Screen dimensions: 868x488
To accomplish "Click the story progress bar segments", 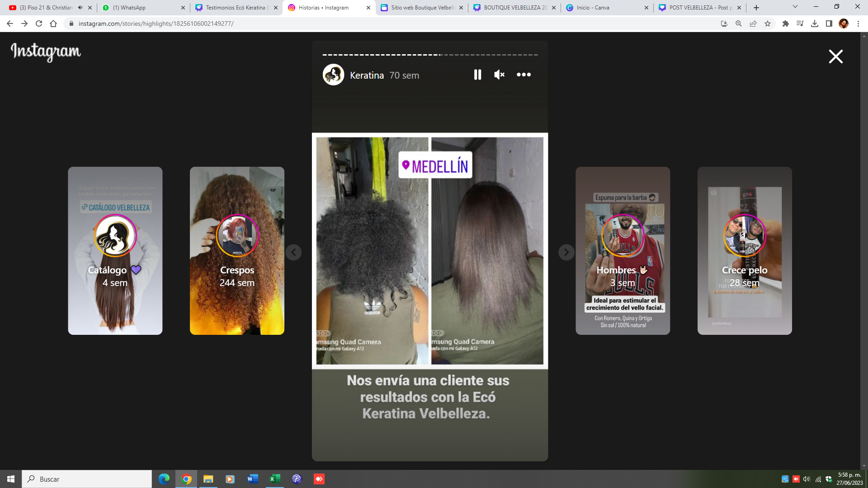I will click(429, 55).
